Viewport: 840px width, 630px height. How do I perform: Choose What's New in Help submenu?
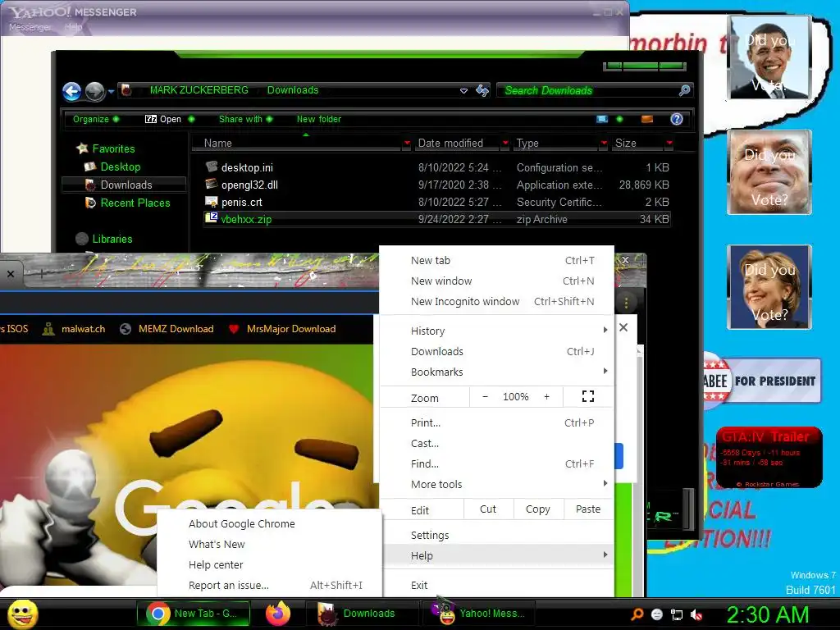(269, 544)
